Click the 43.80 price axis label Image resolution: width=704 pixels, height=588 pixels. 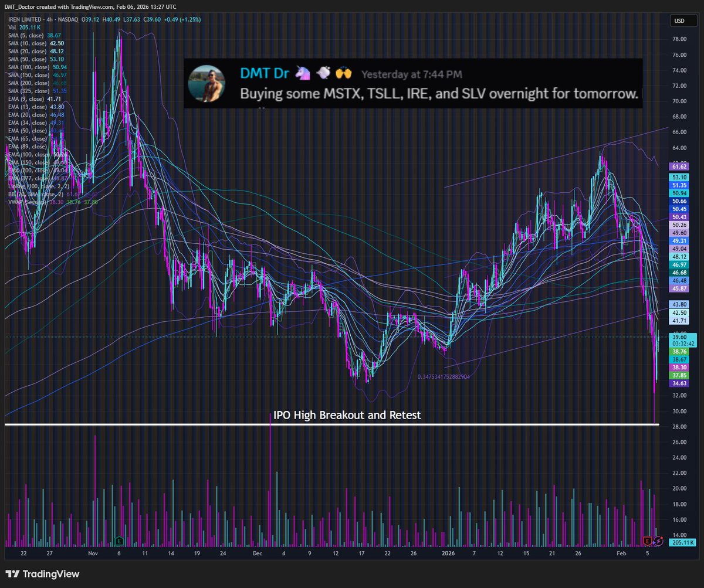pos(680,304)
